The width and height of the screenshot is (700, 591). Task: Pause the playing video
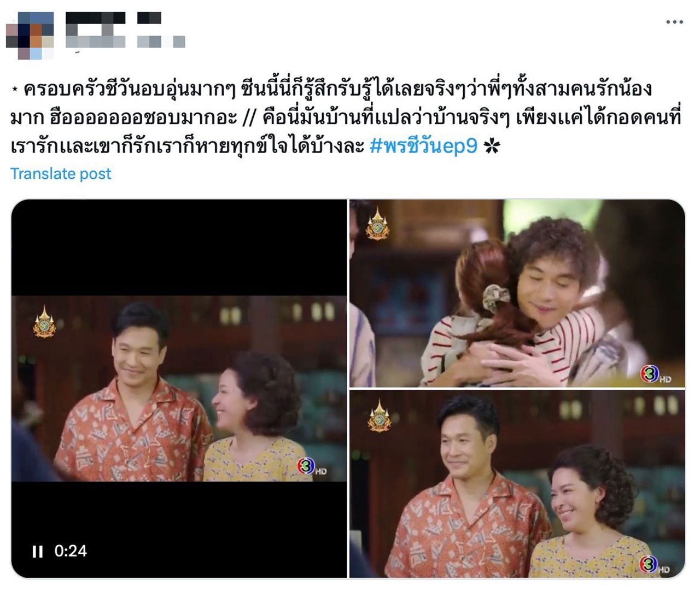37,551
